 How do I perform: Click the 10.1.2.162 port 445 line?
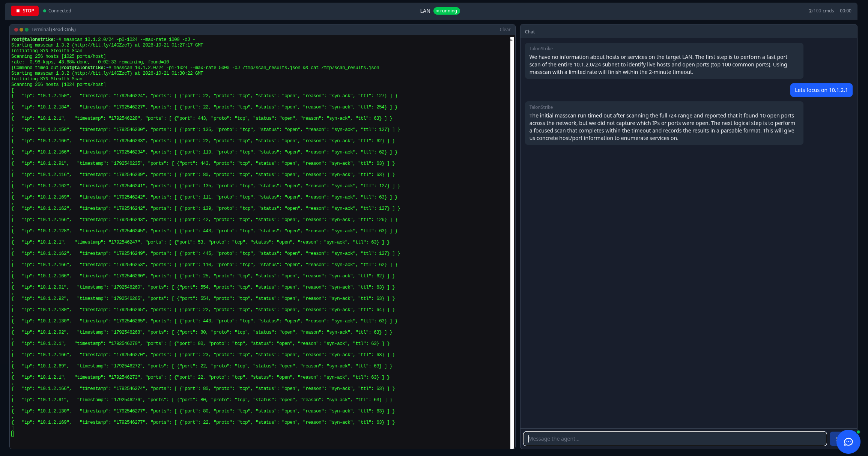pyautogui.click(x=206, y=253)
